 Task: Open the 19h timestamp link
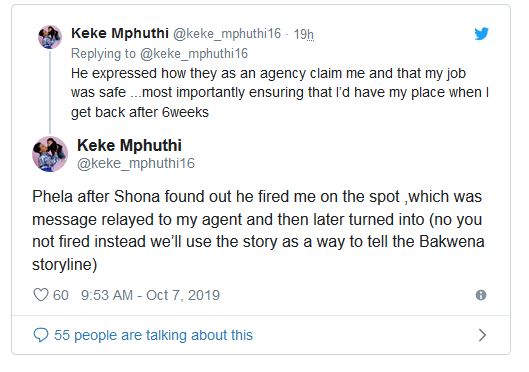click(303, 34)
